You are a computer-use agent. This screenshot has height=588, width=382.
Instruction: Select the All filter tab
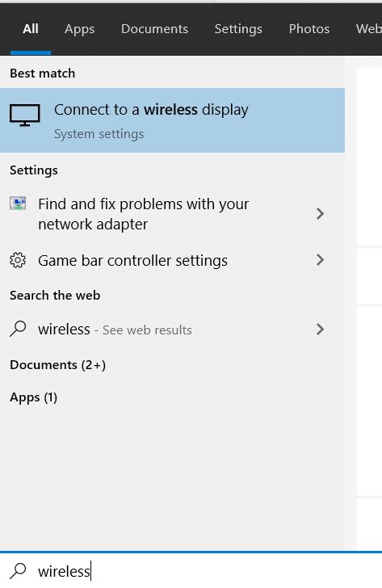pyautogui.click(x=31, y=29)
